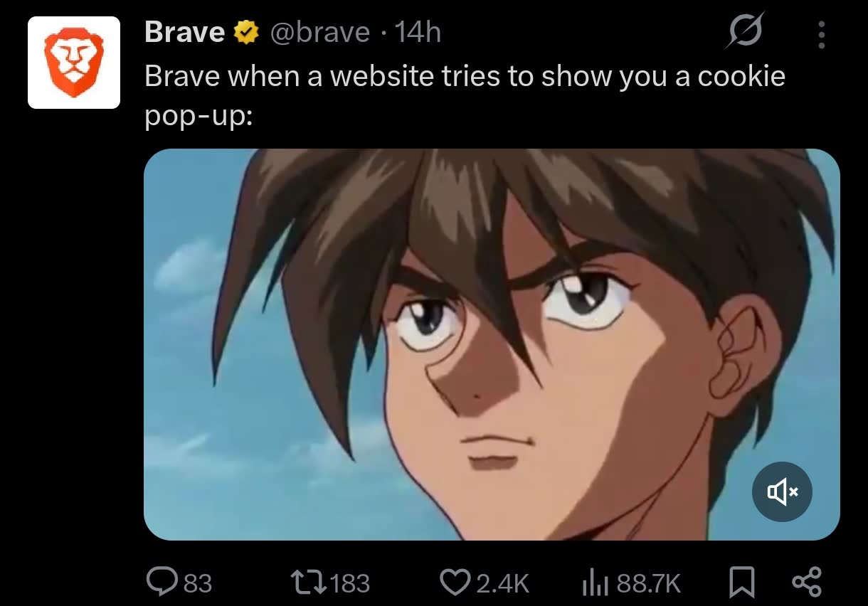868x606 pixels.
Task: Open the three-dot more options menu
Action: coord(822,34)
